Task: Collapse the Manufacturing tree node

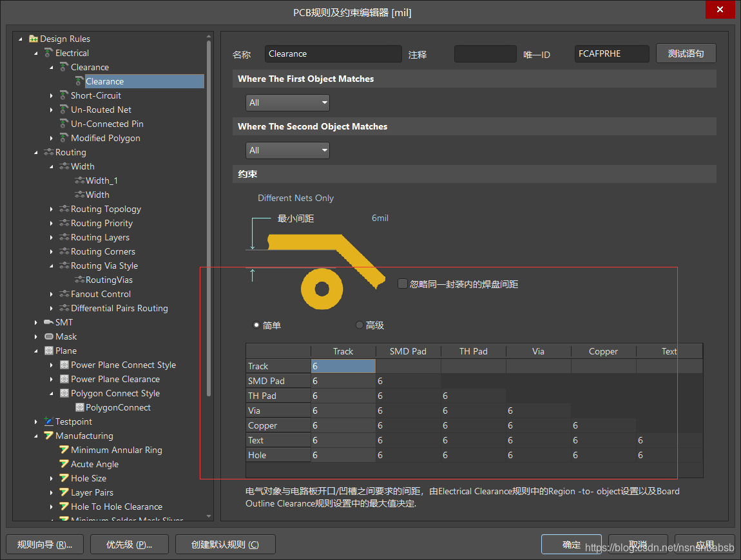Action: (35, 436)
